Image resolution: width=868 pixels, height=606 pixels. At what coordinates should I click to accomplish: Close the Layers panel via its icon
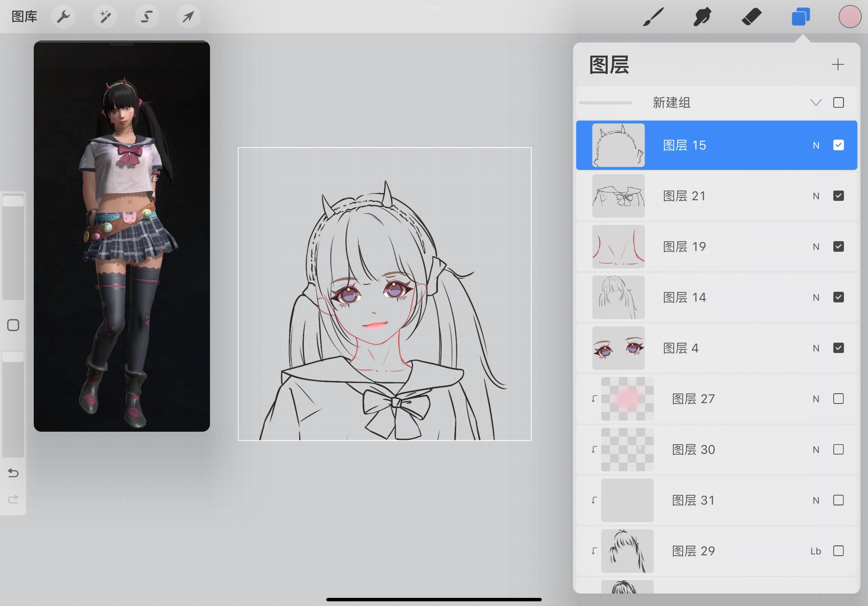tap(801, 17)
